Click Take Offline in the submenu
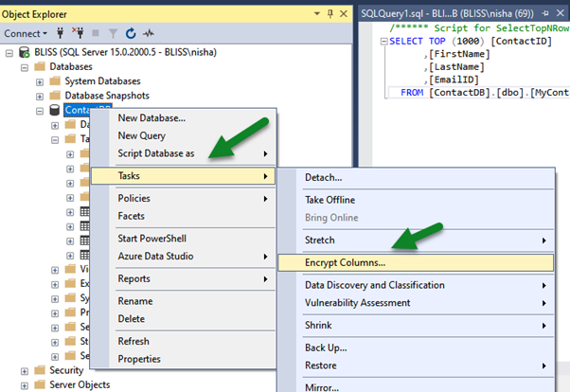This screenshot has width=570, height=392. [330, 200]
